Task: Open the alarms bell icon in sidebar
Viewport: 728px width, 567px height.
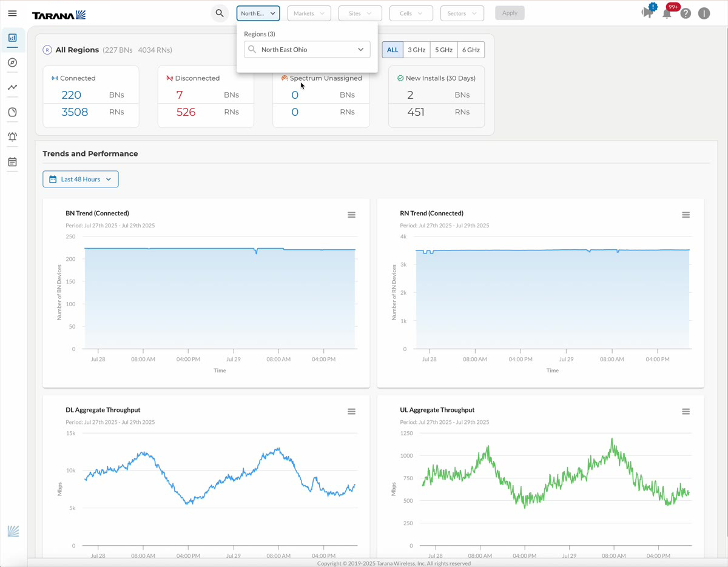Action: (x=12, y=137)
